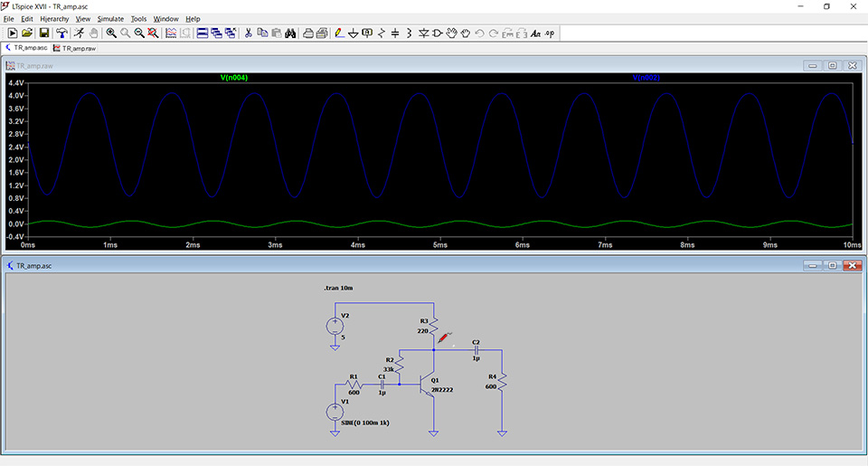Switch to the TR_amp.asc tab
This screenshot has width=868, height=466.
pyautogui.click(x=26, y=48)
